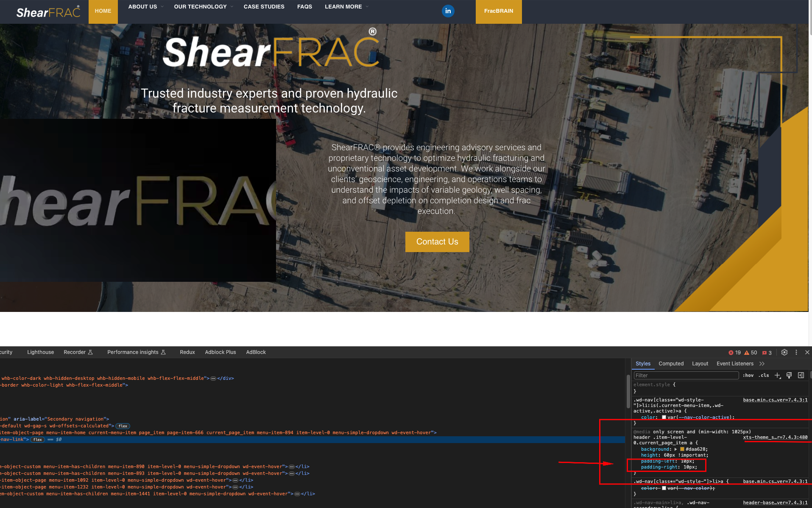
Task: Click the flex badge on the wd-offsets-calculated node
Action: click(x=123, y=426)
